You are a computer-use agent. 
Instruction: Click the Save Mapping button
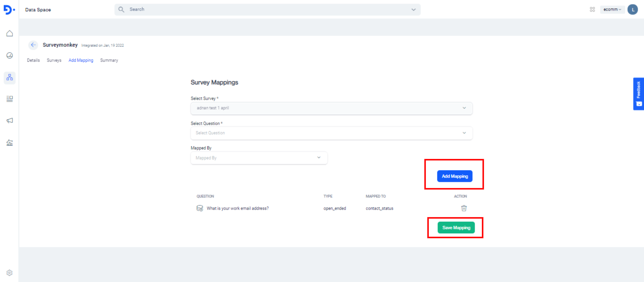456,228
